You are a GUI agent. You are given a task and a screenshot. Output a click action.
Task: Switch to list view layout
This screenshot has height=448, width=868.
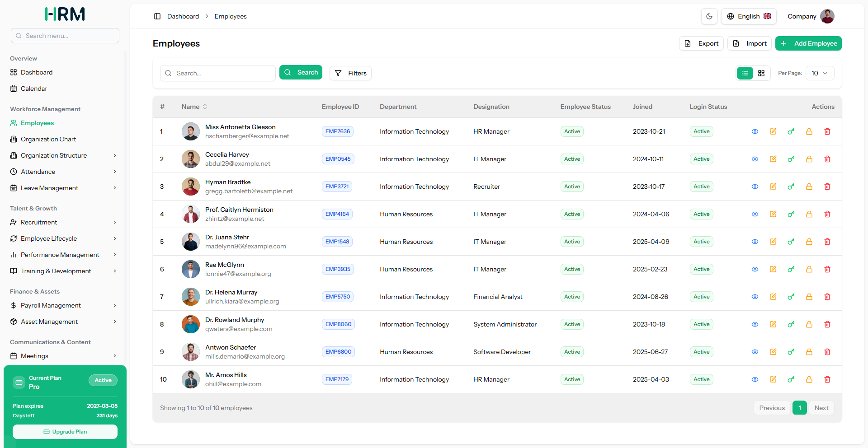(745, 73)
